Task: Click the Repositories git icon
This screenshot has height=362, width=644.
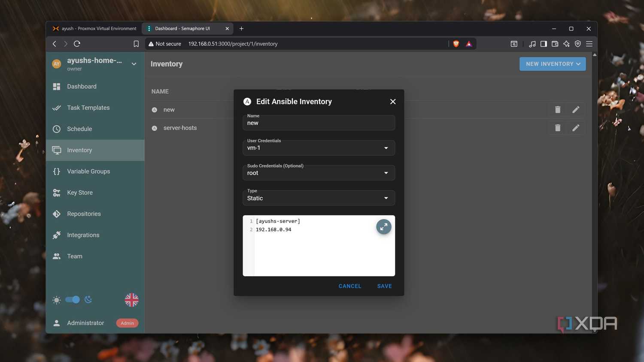Action: pyautogui.click(x=57, y=214)
